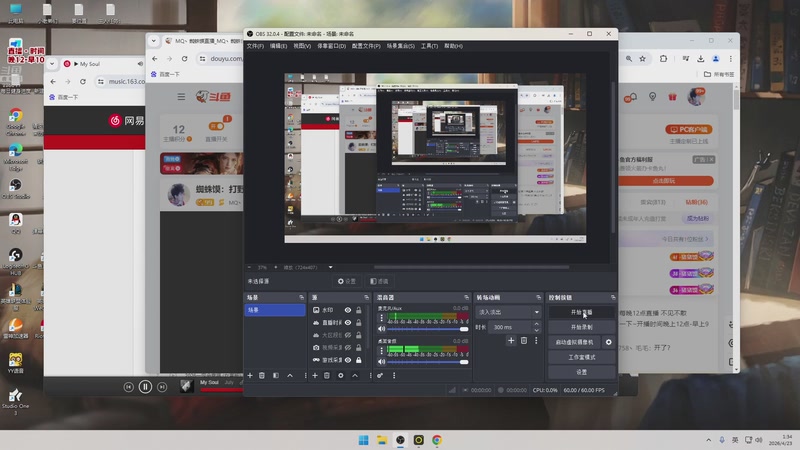Mute desktop audio speaker icon
The height and width of the screenshot is (450, 800).
tap(381, 362)
